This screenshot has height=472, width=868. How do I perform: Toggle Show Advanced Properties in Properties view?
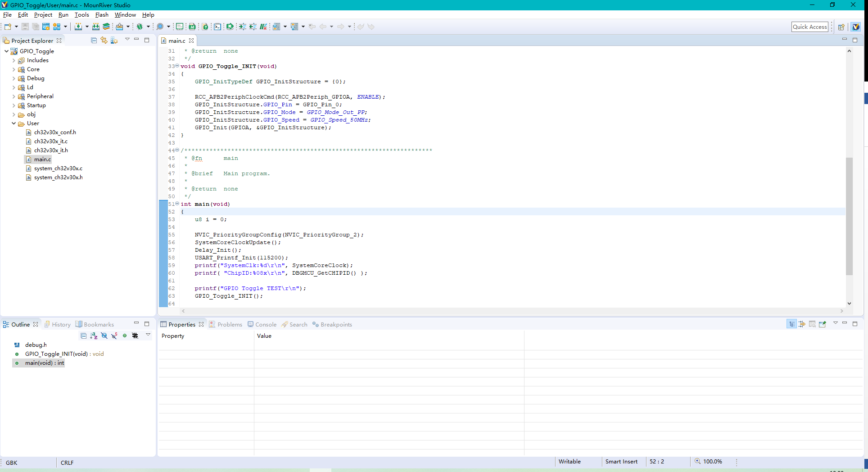802,324
